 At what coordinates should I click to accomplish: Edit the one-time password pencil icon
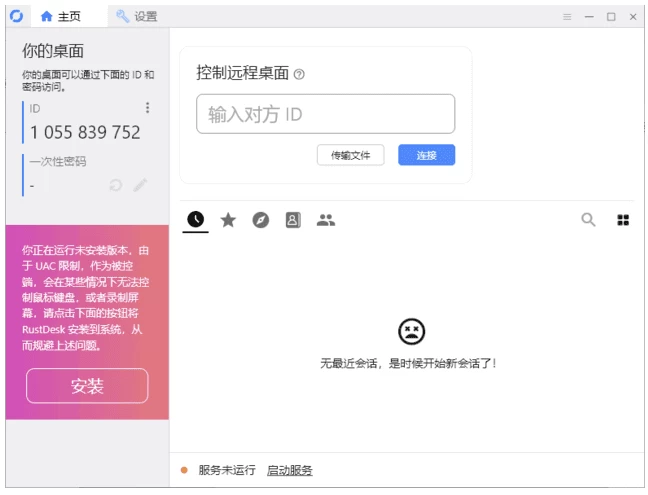tap(140, 185)
